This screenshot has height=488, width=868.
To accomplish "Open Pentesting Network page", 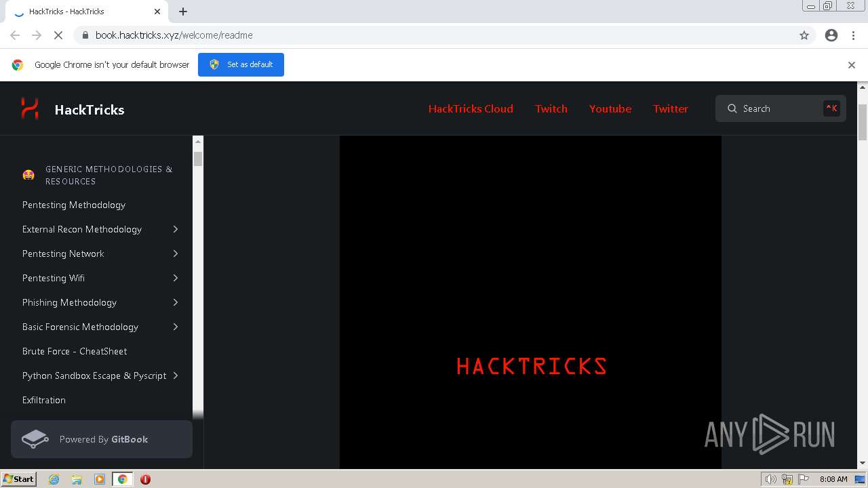I will (x=63, y=253).
